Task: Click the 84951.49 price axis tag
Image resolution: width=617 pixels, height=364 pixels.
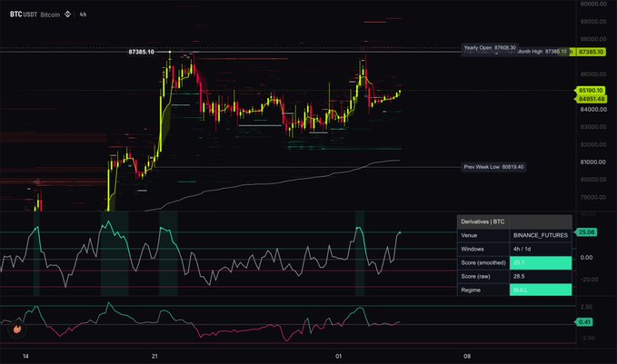Action: [591, 99]
